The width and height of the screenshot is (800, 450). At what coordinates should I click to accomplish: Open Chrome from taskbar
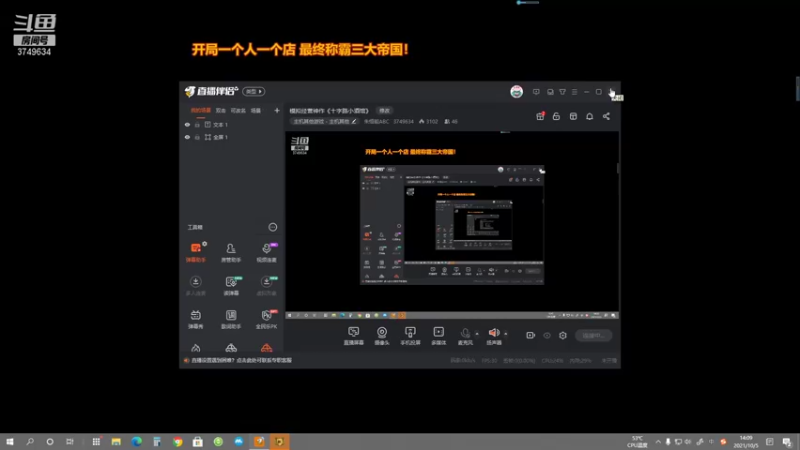[178, 442]
